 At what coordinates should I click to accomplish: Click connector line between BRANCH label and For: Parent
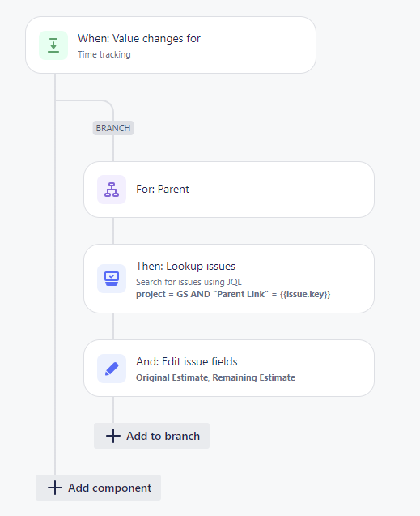[113, 148]
